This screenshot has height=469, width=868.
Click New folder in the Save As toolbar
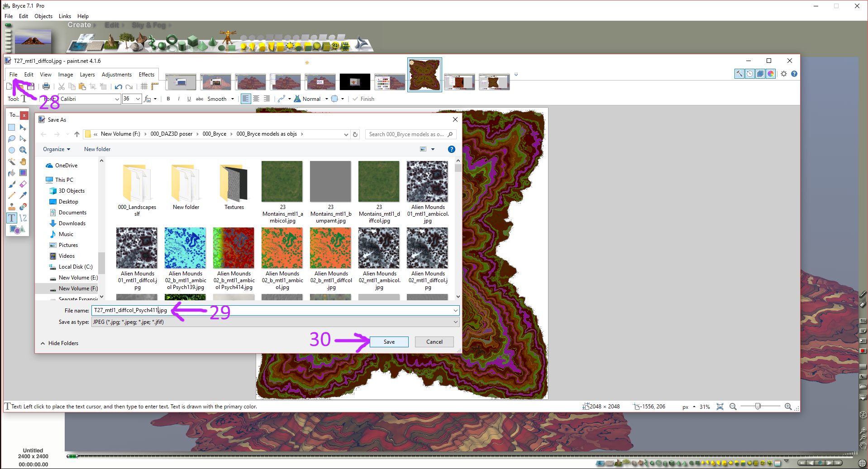[x=97, y=149]
